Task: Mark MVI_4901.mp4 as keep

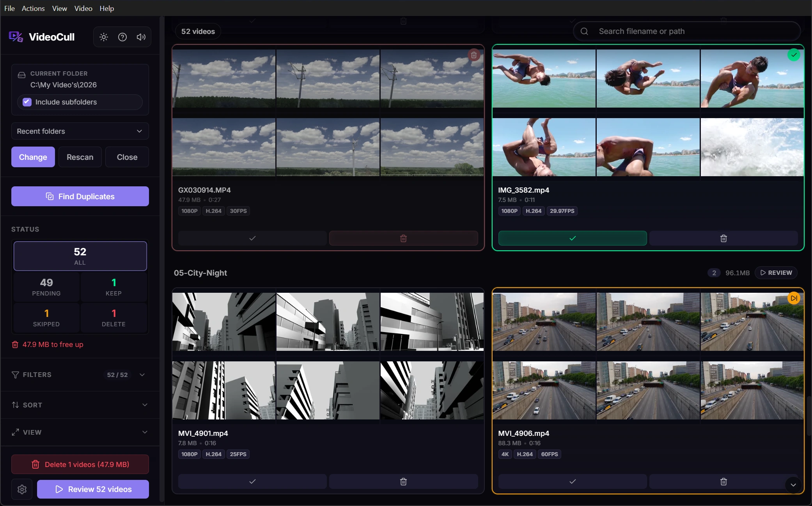Action: coord(252,481)
